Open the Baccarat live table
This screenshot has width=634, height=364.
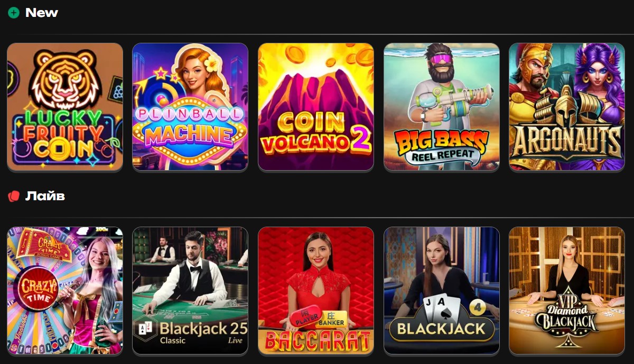tap(316, 291)
